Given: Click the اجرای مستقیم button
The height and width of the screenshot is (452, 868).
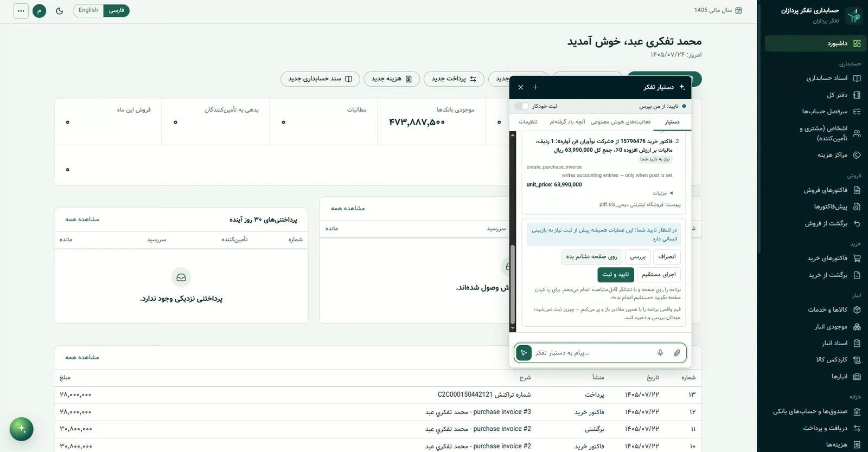Looking at the screenshot, I should coord(659,275).
